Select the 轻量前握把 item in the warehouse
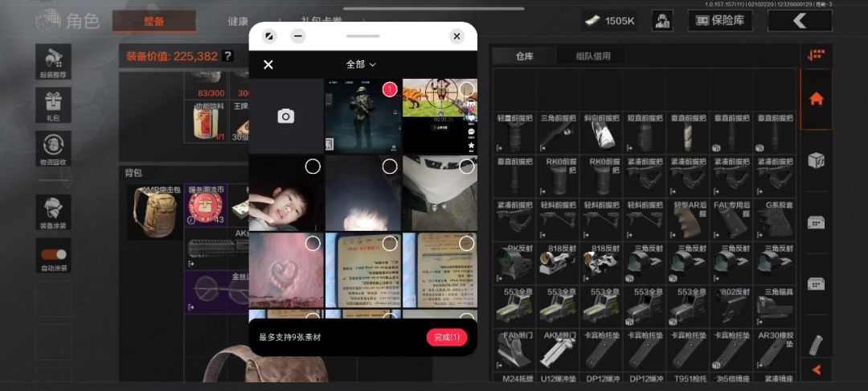Screen dimensions: 868x391 [x=514, y=133]
